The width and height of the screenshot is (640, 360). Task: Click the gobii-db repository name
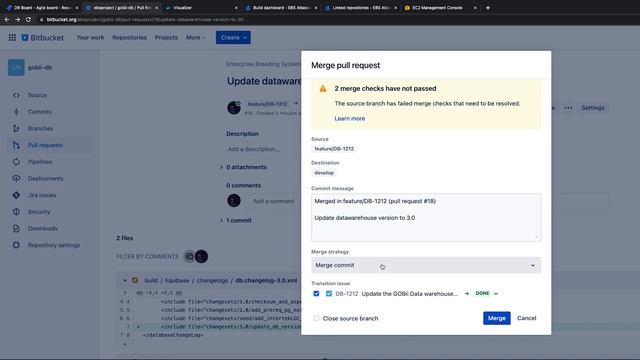coord(40,68)
